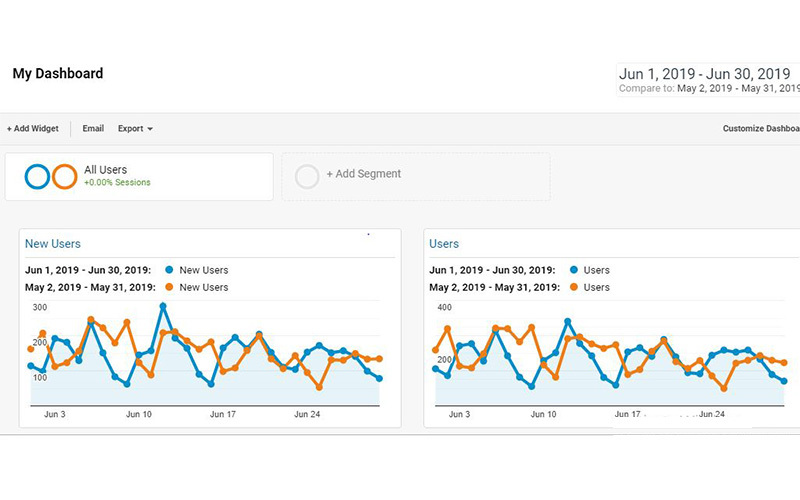Screen dimensions: 800x500
Task: Click blue New Users legend dot
Action: tap(169, 270)
